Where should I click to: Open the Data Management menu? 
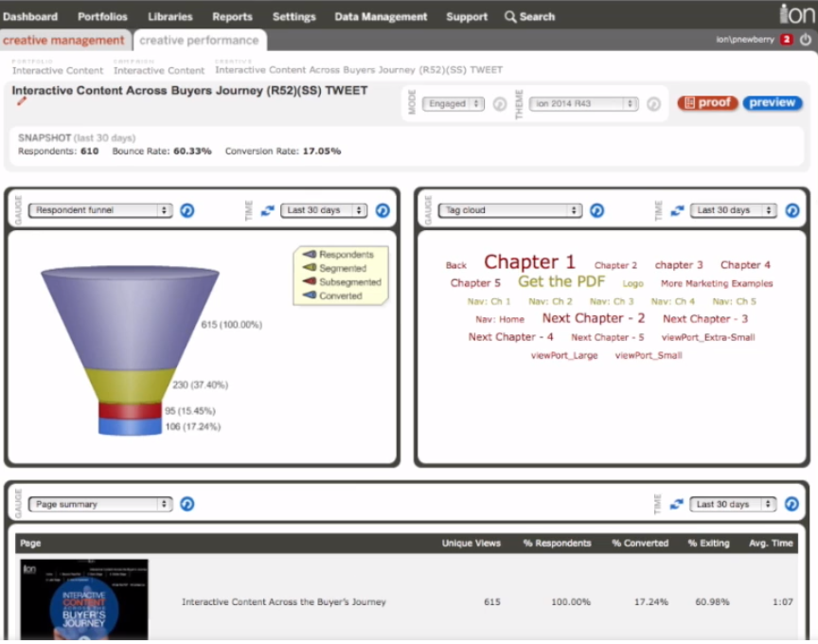(381, 16)
